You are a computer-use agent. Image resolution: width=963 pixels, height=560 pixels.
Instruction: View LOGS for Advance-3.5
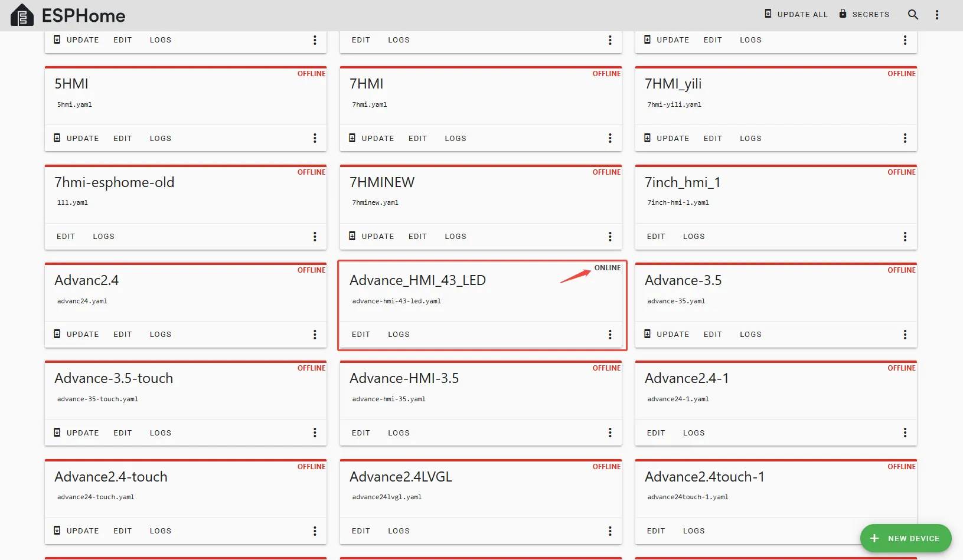coord(750,334)
